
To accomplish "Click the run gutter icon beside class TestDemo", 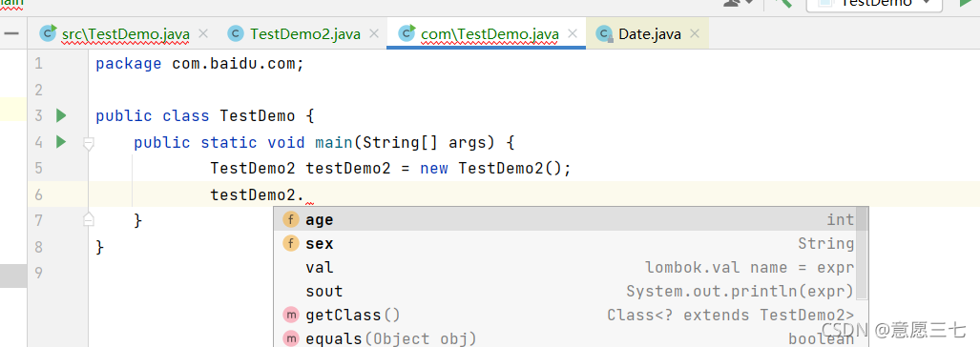I will pyautogui.click(x=61, y=115).
